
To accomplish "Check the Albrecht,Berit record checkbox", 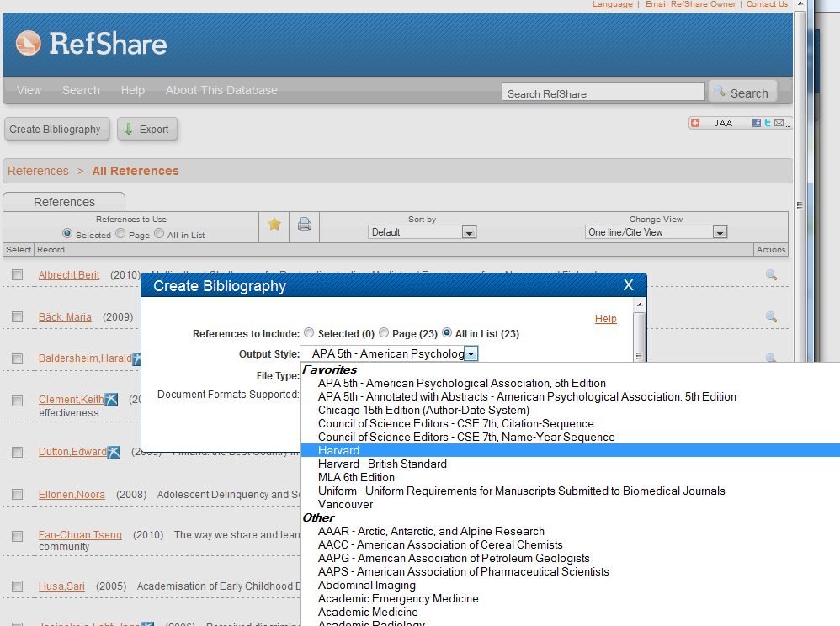I will coord(18,274).
